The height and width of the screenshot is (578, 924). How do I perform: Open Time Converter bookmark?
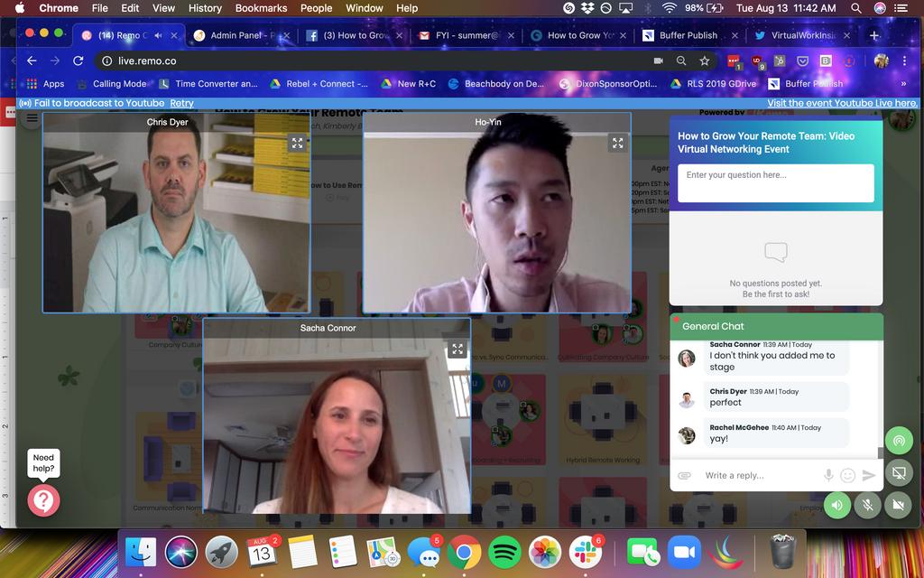click(208, 84)
